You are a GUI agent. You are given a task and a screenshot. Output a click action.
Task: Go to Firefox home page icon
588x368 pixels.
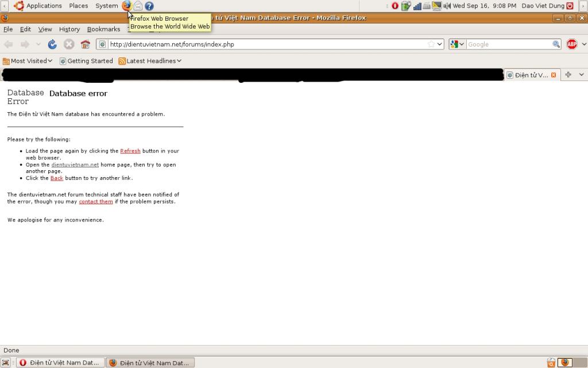click(x=86, y=44)
